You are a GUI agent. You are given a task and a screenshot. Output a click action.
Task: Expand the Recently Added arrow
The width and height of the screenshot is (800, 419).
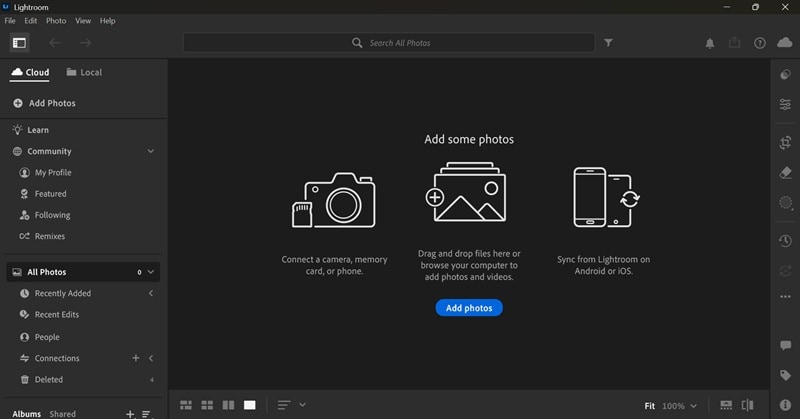click(151, 293)
